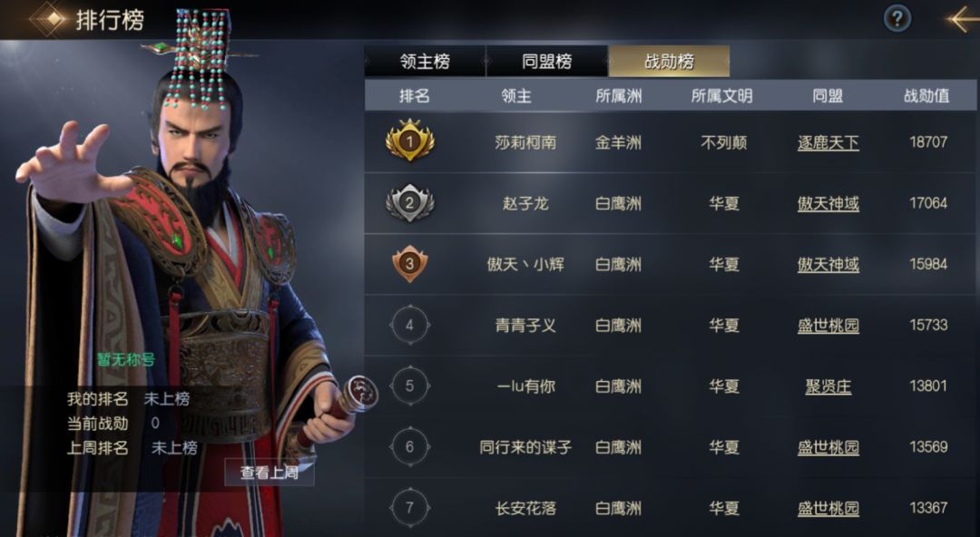Click the rank 4 circle badge
980x537 pixels.
(409, 325)
